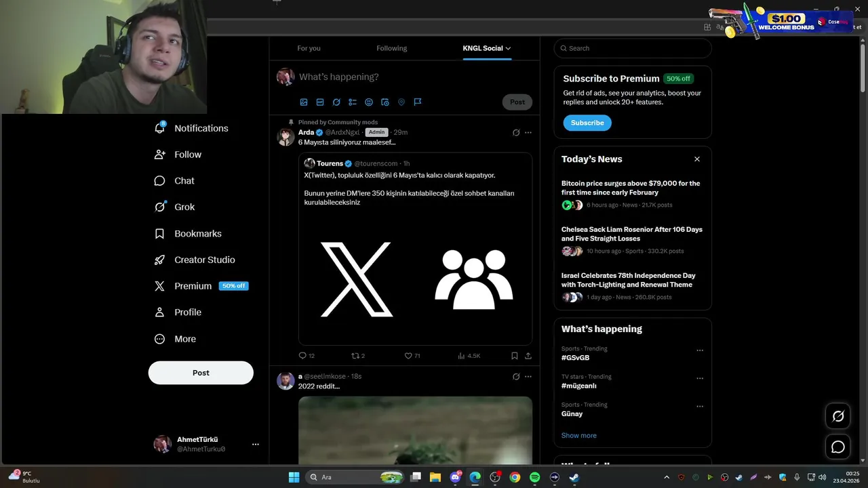This screenshot has width=868, height=488.
Task: Like Arda's pinned post
Action: (x=412, y=356)
